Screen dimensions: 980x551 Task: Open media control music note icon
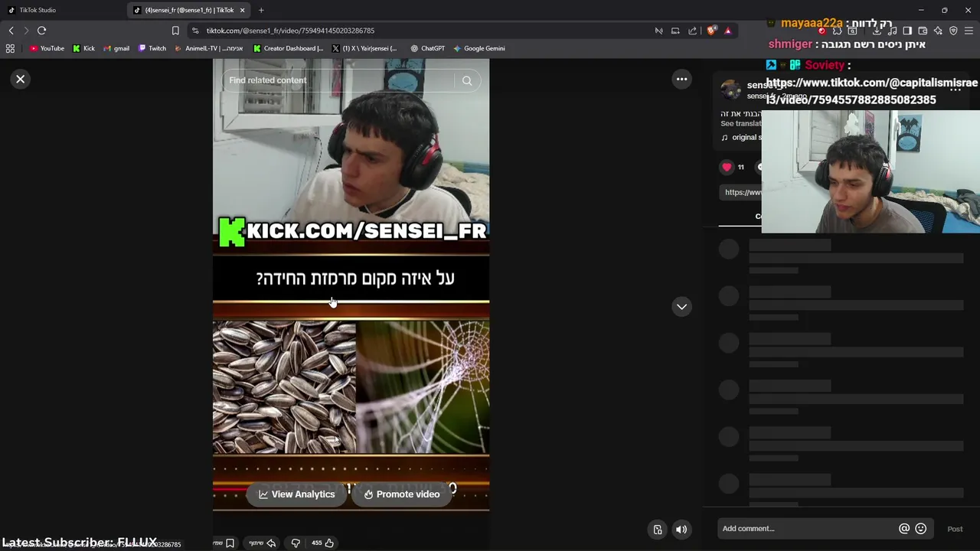coord(893,31)
